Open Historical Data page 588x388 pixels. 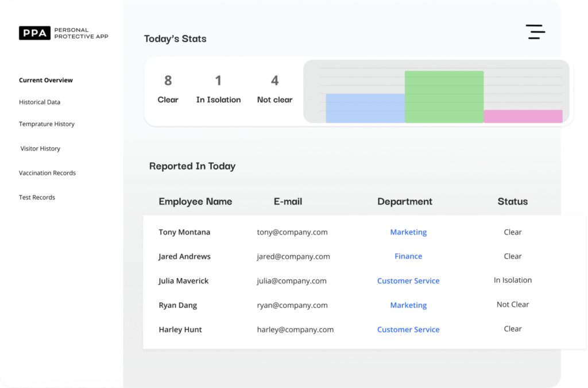tap(40, 102)
